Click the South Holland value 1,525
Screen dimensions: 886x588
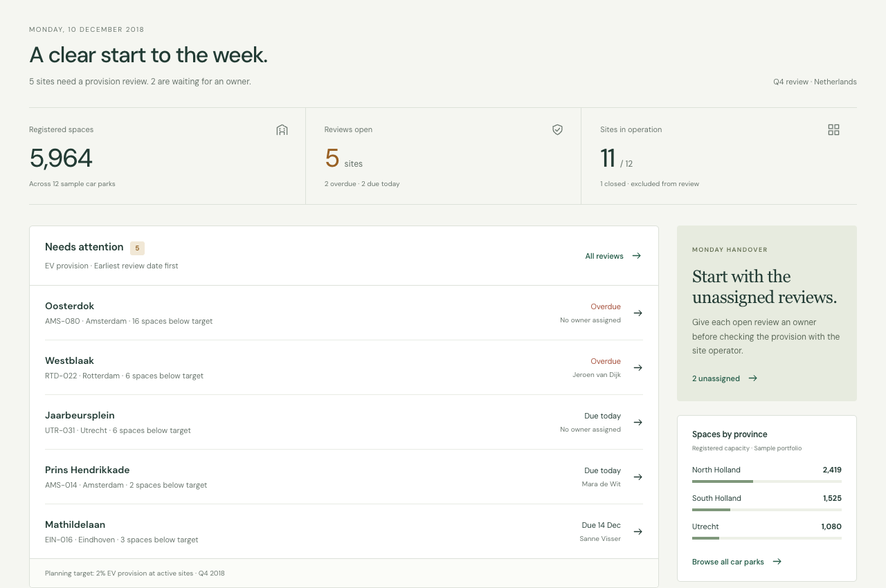(832, 498)
